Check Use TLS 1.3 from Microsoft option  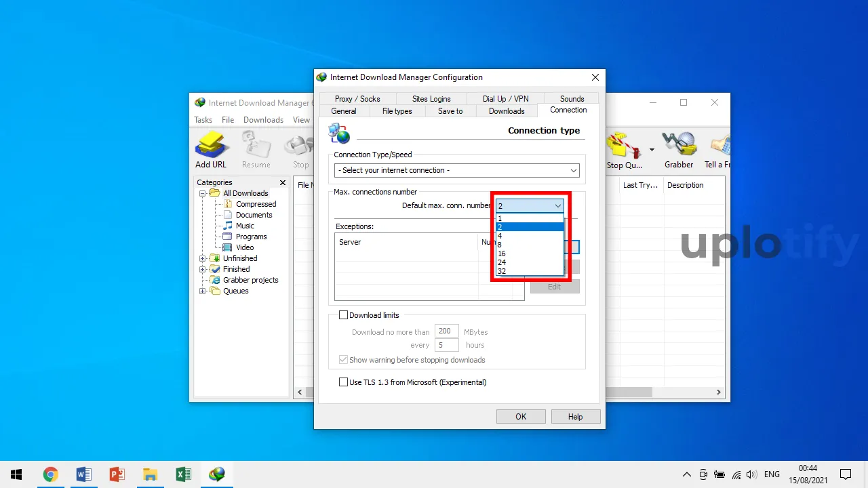click(343, 382)
